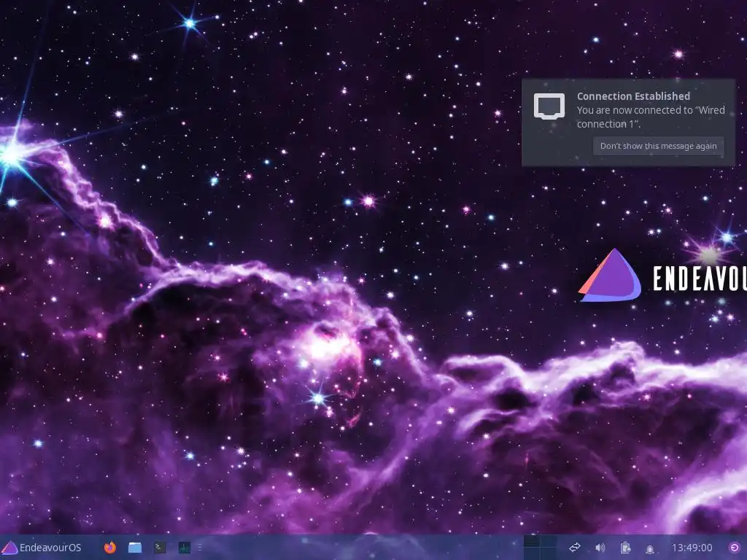Open the volume control tray icon
The height and width of the screenshot is (560, 747).
(600, 548)
